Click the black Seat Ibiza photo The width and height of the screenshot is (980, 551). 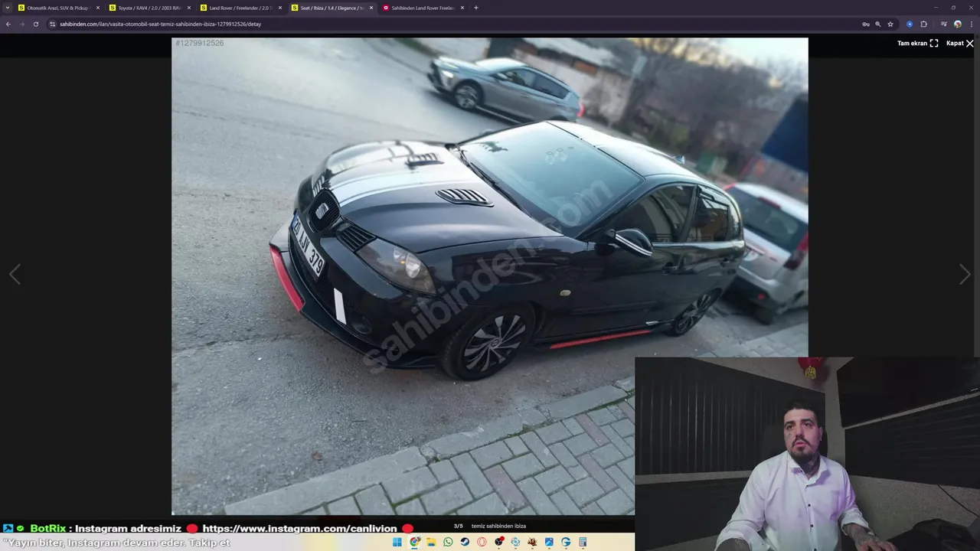click(x=490, y=276)
